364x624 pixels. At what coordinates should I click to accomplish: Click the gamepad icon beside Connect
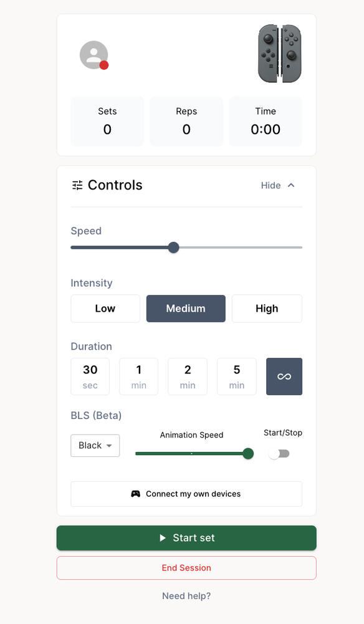click(136, 494)
